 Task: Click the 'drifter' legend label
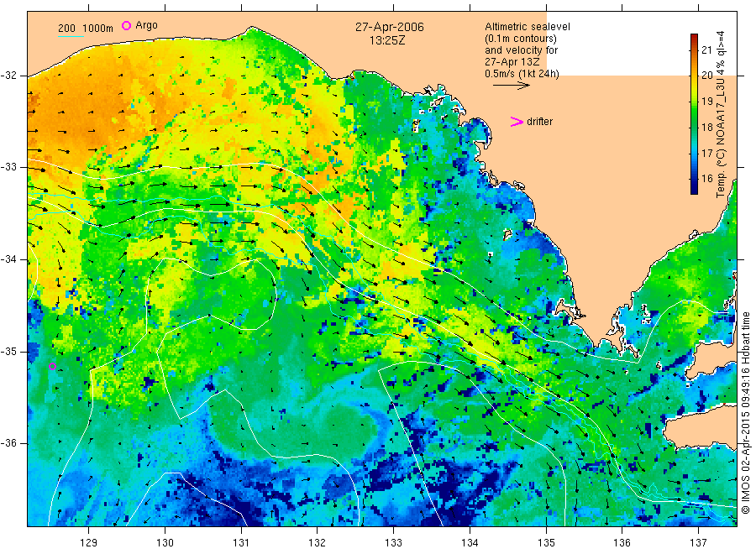tap(539, 122)
